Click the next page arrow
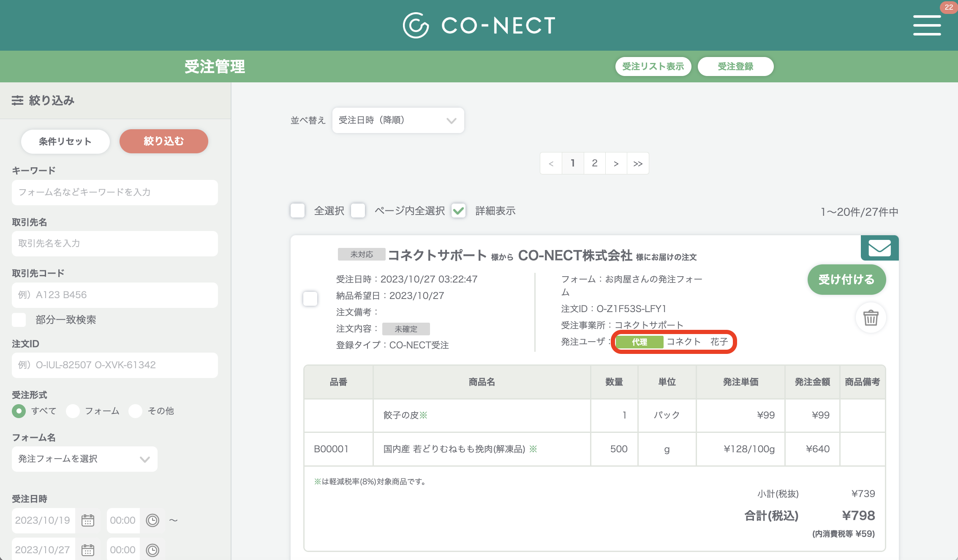The height and width of the screenshot is (560, 958). [616, 163]
